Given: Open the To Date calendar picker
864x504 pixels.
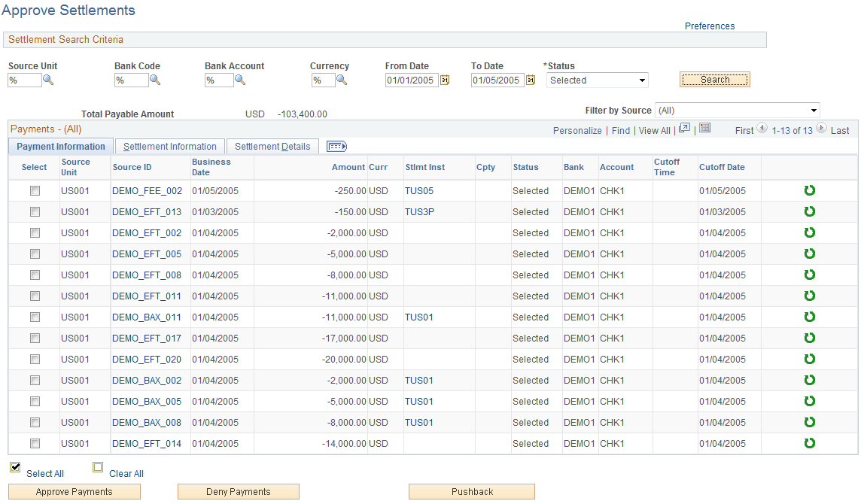Looking at the screenshot, I should pyautogui.click(x=531, y=80).
